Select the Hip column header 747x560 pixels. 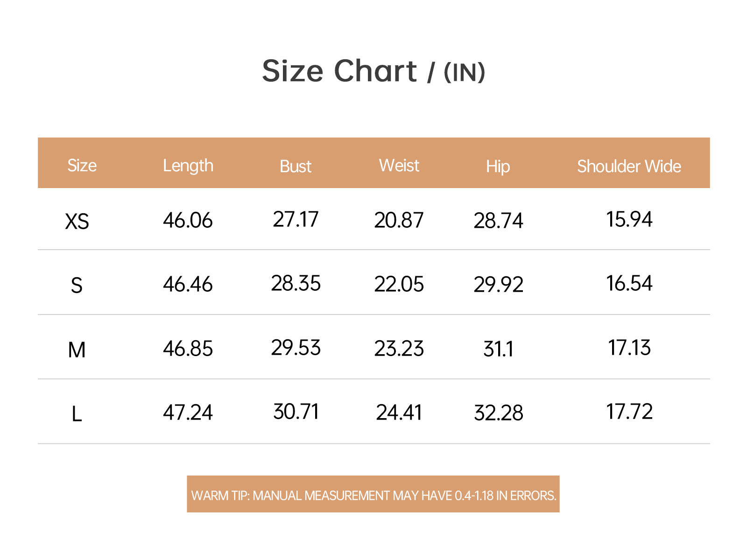click(498, 167)
